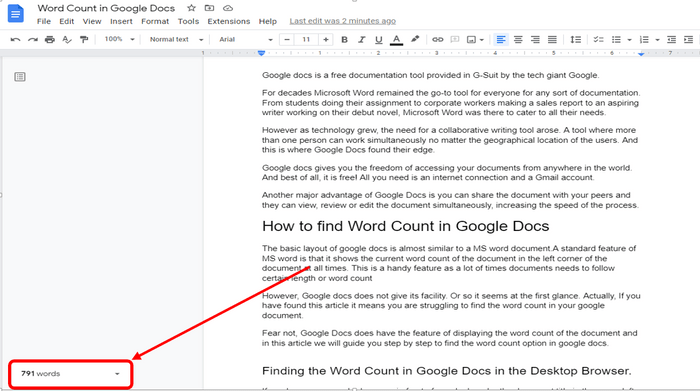
Task: Toggle bold formatting
Action: [x=344, y=40]
